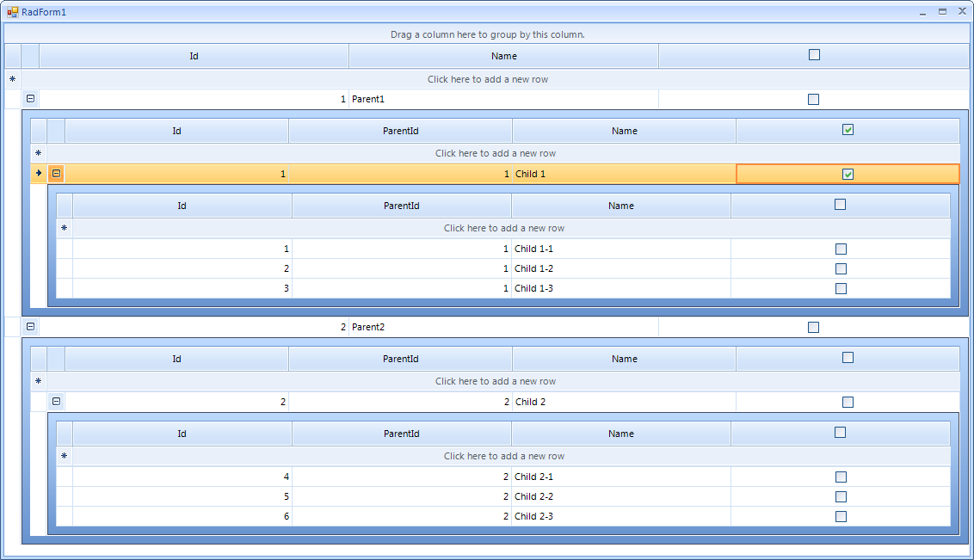Select the 'Child 2-2' cell

pos(621,496)
